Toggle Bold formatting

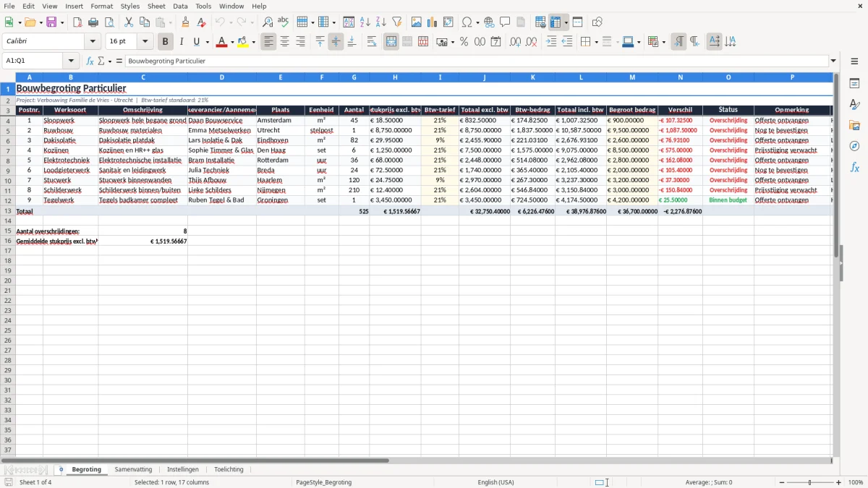tap(166, 42)
